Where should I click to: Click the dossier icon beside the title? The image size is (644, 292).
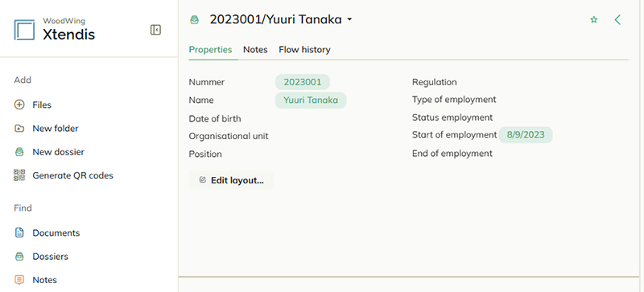point(195,20)
